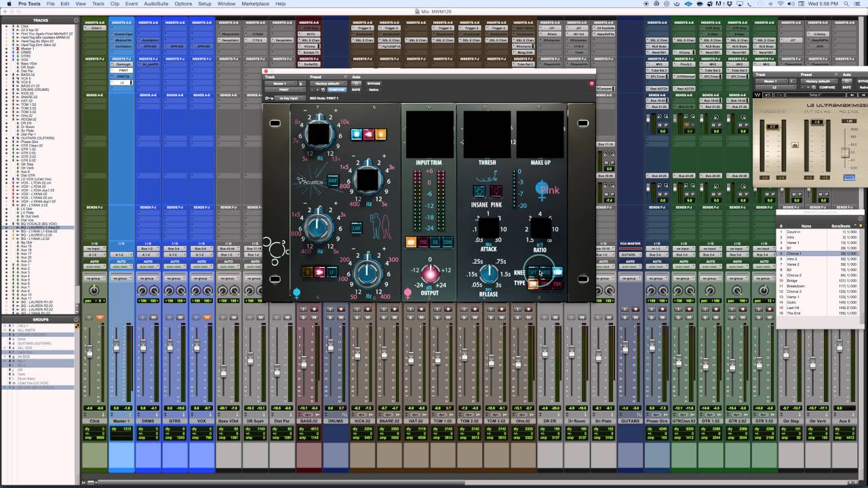Adjust the OUTPUT knob on Pink plugin

[429, 274]
